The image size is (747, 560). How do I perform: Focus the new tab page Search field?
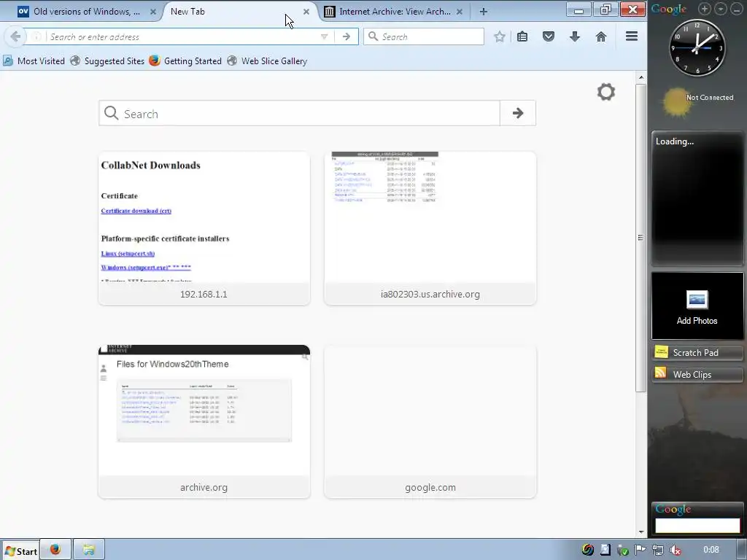[x=299, y=113]
